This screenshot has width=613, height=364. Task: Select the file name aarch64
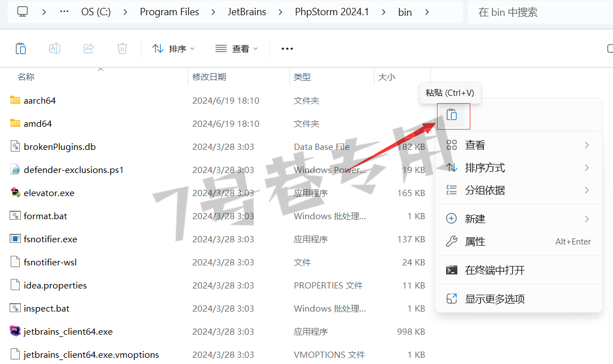coord(39,101)
